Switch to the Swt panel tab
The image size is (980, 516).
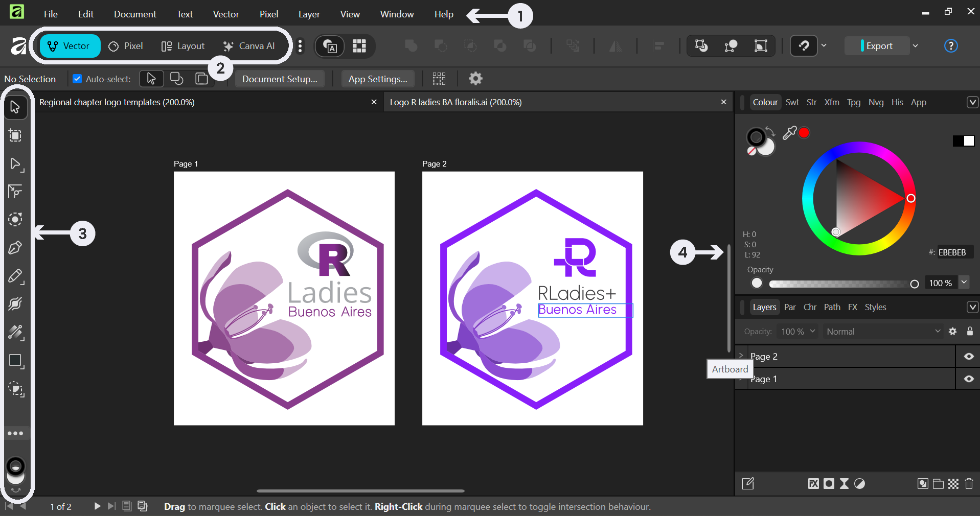pos(792,102)
